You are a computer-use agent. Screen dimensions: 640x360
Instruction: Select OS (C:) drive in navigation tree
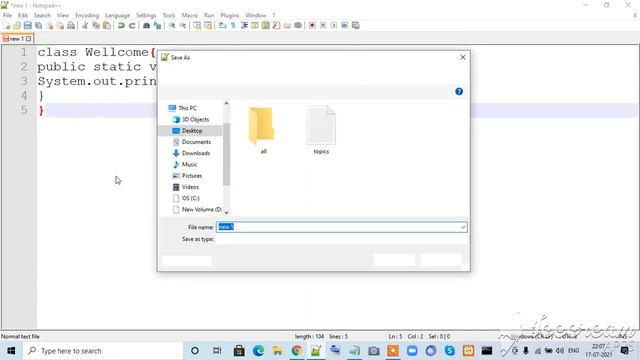point(186,198)
